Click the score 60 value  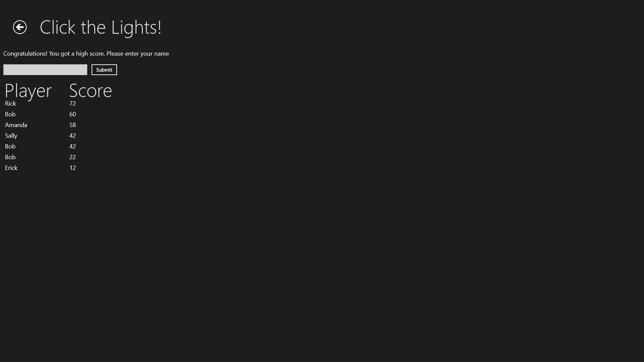pyautogui.click(x=73, y=114)
